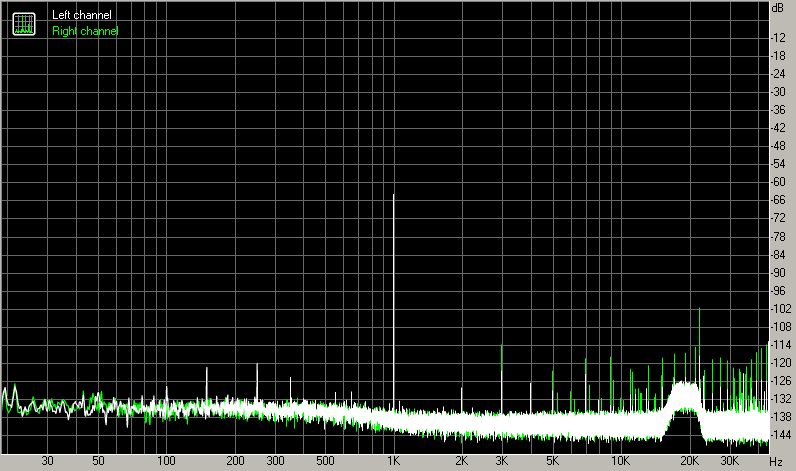The width and height of the screenshot is (796, 471).
Task: Click the -120 dB scale label
Action: tap(781, 363)
